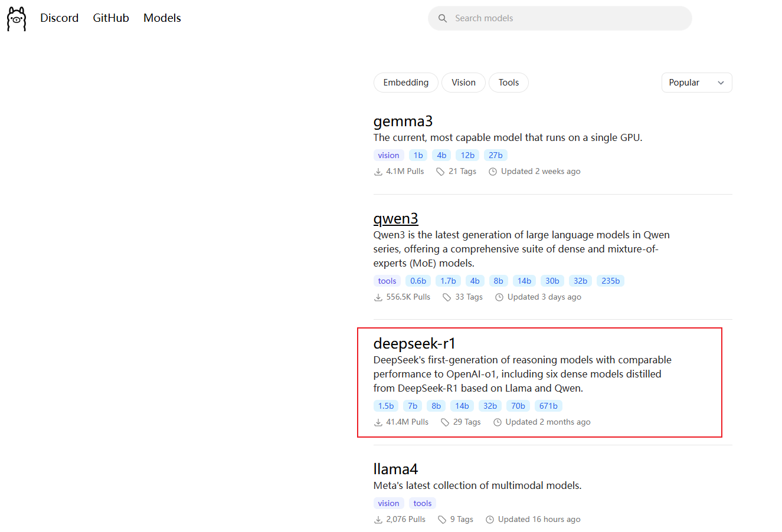Filter models by Embedding

pos(406,83)
